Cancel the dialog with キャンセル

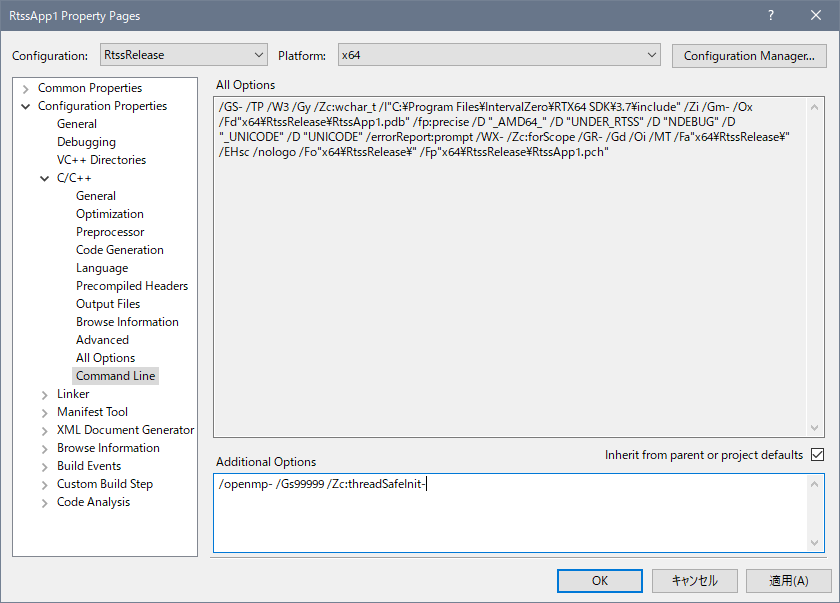click(x=694, y=580)
